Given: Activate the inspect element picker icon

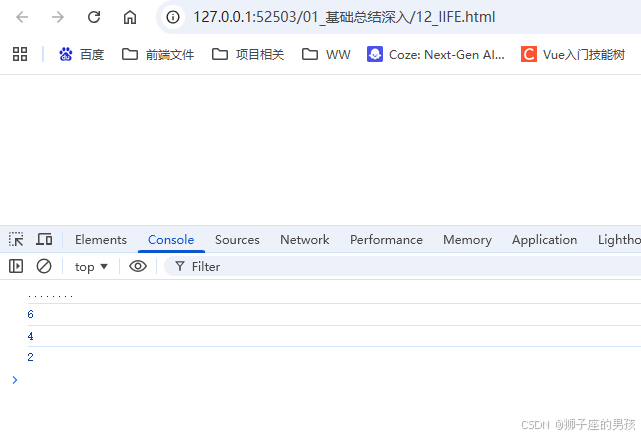Looking at the screenshot, I should [16, 239].
